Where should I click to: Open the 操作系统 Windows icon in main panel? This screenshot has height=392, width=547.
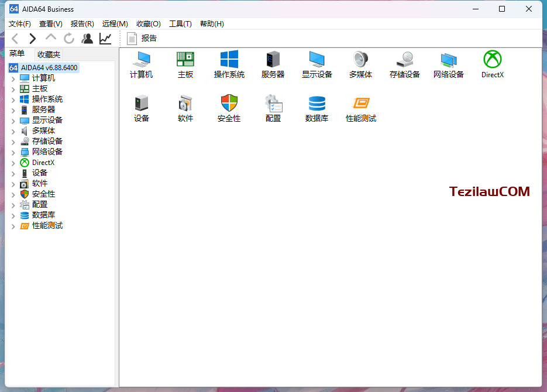[x=229, y=64]
